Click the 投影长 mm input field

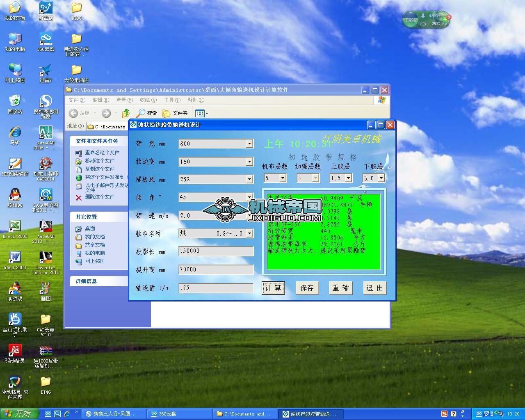(x=216, y=251)
